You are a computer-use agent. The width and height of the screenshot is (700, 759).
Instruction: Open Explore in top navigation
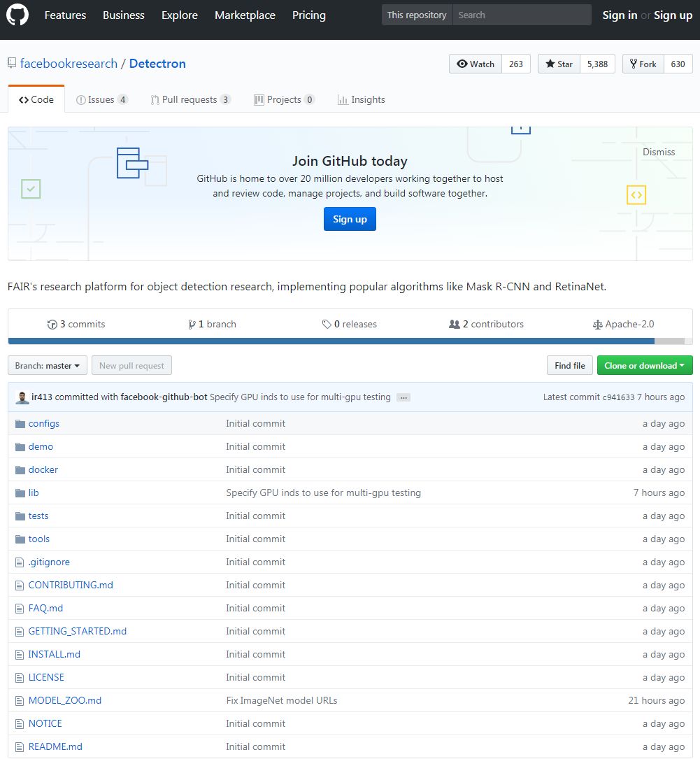[180, 15]
